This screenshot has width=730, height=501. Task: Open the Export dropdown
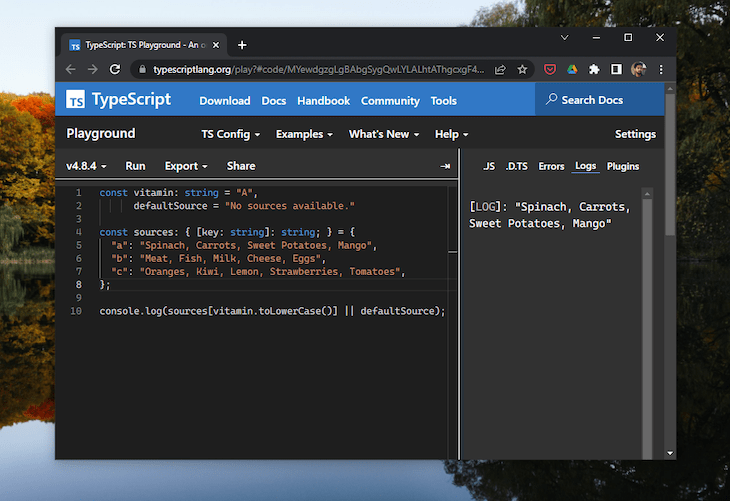click(x=186, y=166)
